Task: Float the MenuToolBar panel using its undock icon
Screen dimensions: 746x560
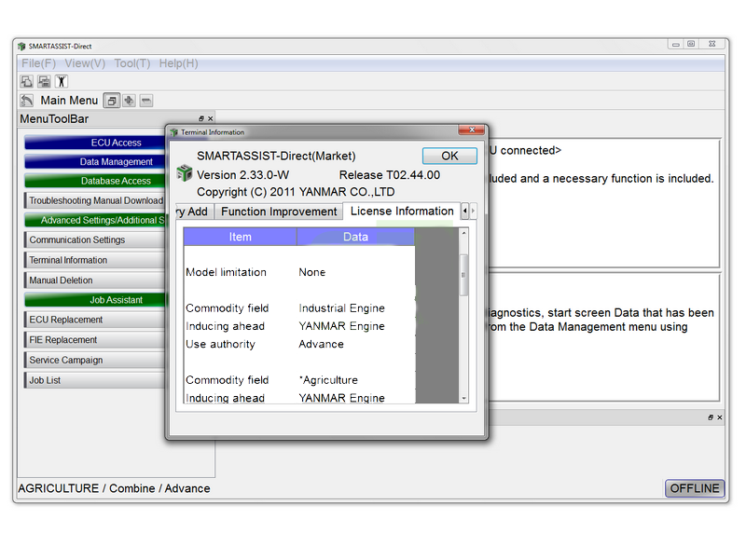Action: pyautogui.click(x=201, y=119)
